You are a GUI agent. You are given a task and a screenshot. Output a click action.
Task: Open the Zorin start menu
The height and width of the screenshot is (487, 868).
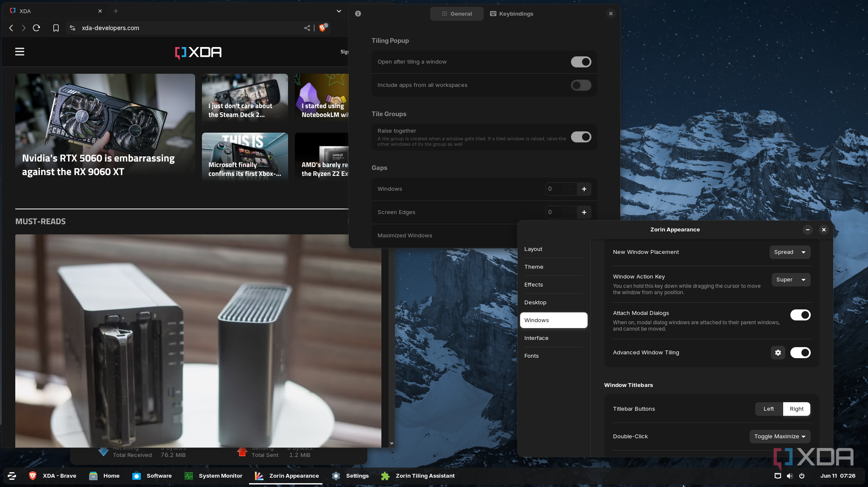(x=12, y=476)
